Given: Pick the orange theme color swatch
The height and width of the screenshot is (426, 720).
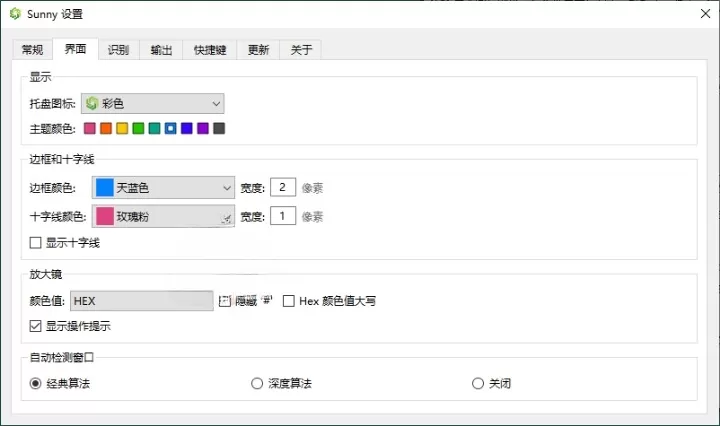Looking at the screenshot, I should point(106,129).
